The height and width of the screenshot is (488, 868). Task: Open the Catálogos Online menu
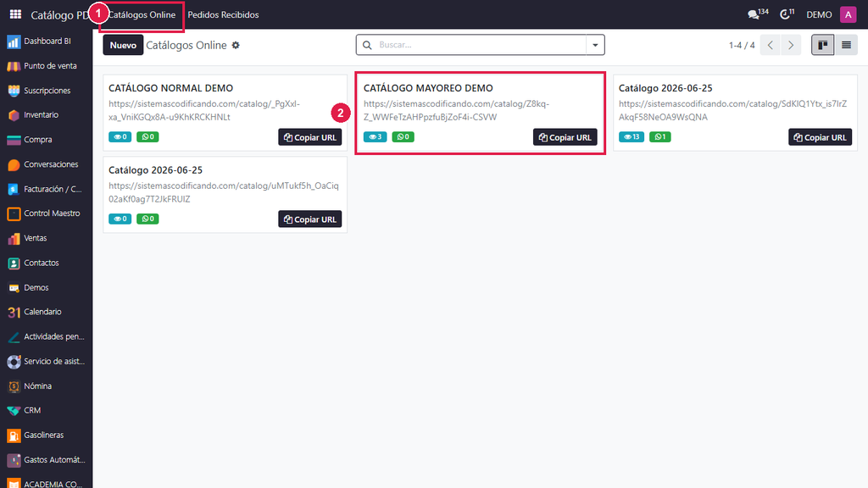(x=142, y=14)
